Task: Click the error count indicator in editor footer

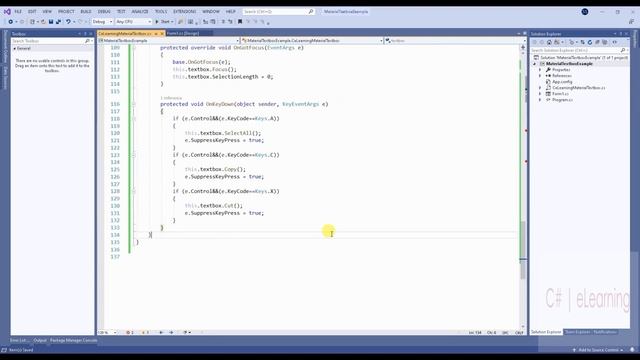Action: (130, 333)
